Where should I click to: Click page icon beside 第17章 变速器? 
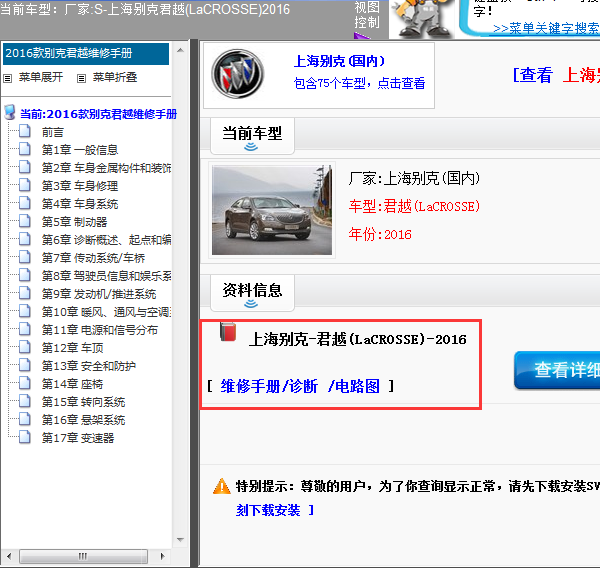(x=25, y=437)
